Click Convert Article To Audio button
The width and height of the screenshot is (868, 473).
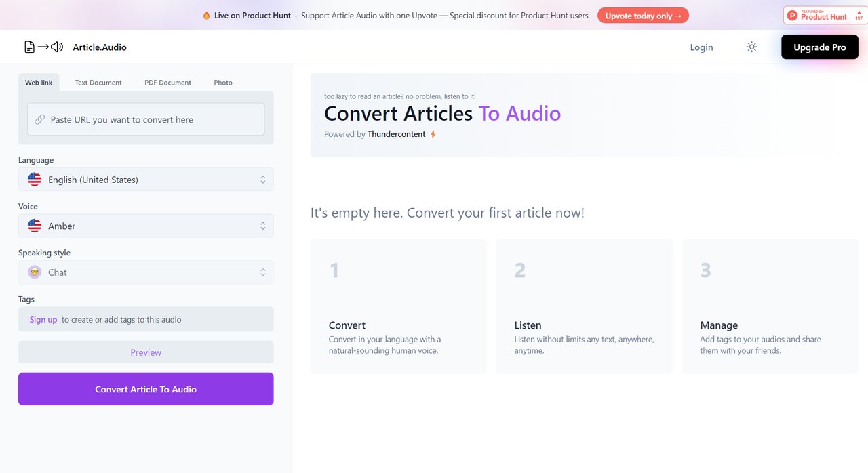click(x=146, y=389)
